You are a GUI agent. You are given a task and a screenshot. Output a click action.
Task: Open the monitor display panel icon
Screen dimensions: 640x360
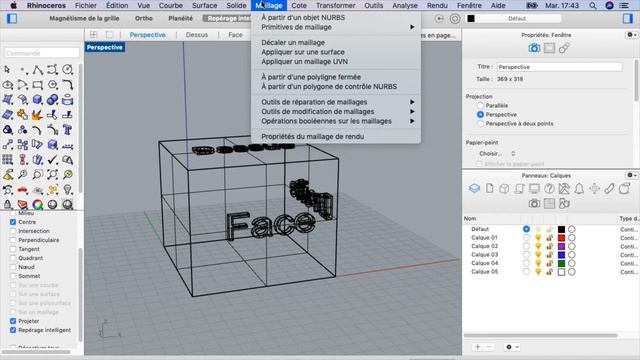(x=534, y=189)
